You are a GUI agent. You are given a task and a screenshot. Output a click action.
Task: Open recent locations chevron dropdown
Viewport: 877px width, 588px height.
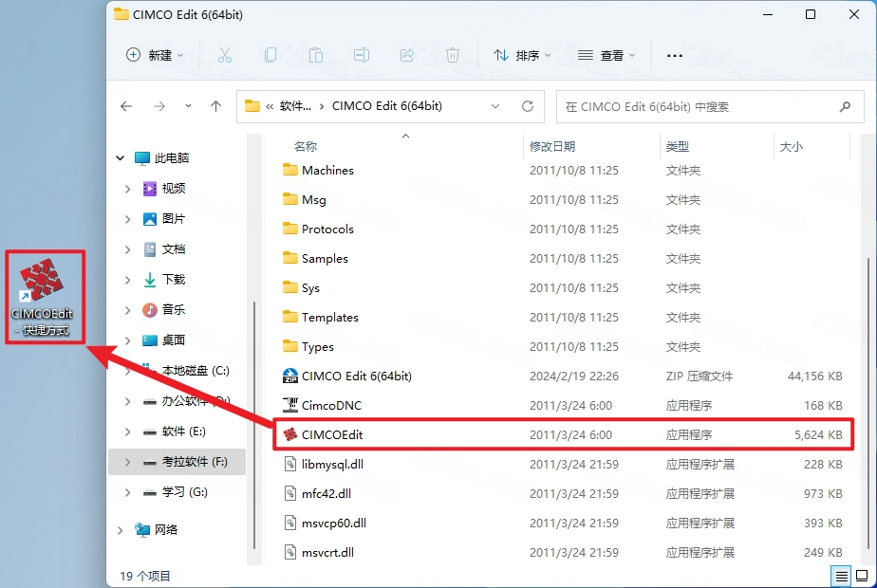[188, 105]
